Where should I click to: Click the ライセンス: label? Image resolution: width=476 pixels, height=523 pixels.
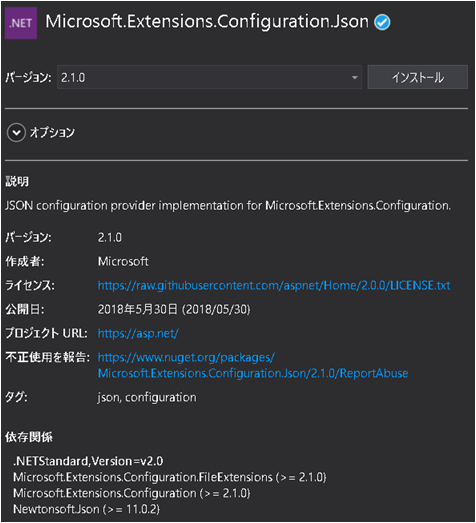[x=30, y=286]
